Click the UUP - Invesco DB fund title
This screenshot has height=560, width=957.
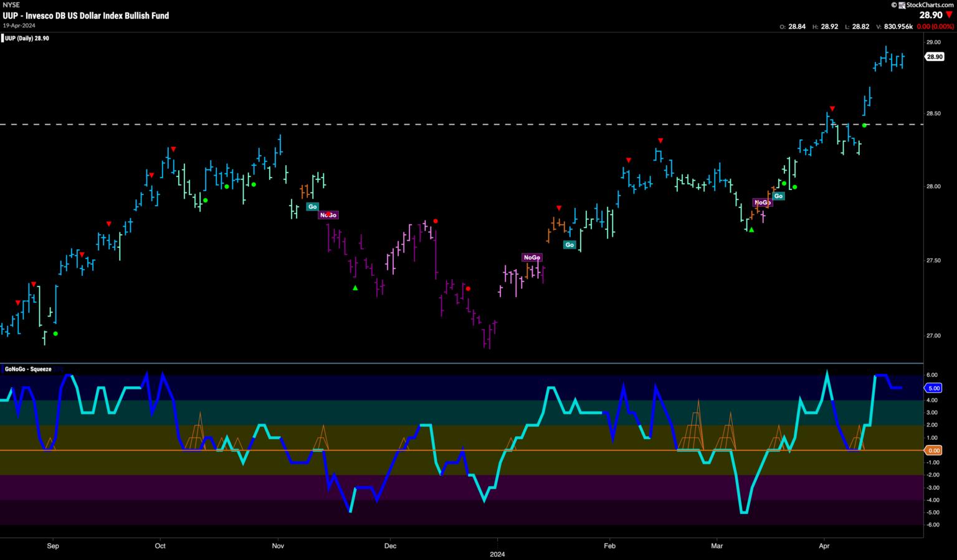click(x=85, y=16)
